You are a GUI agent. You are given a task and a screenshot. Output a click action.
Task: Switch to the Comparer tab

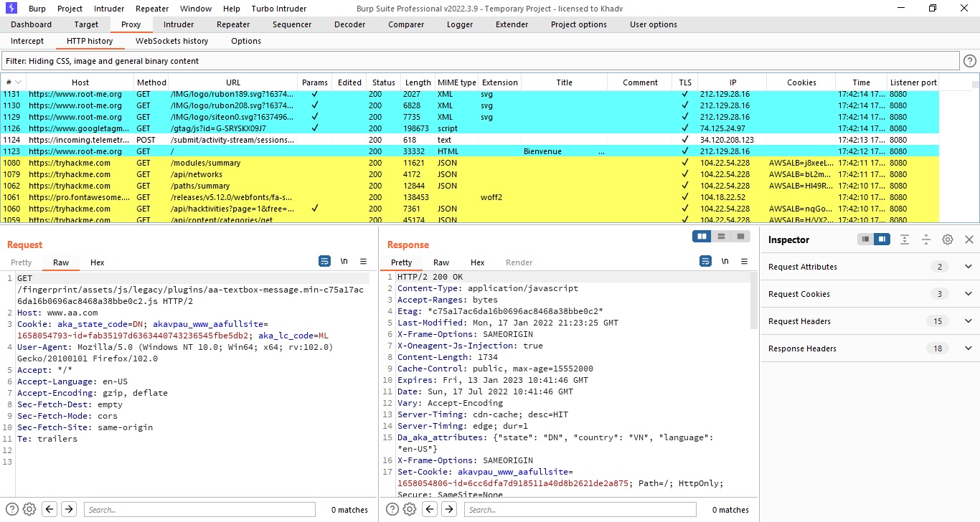coord(406,24)
